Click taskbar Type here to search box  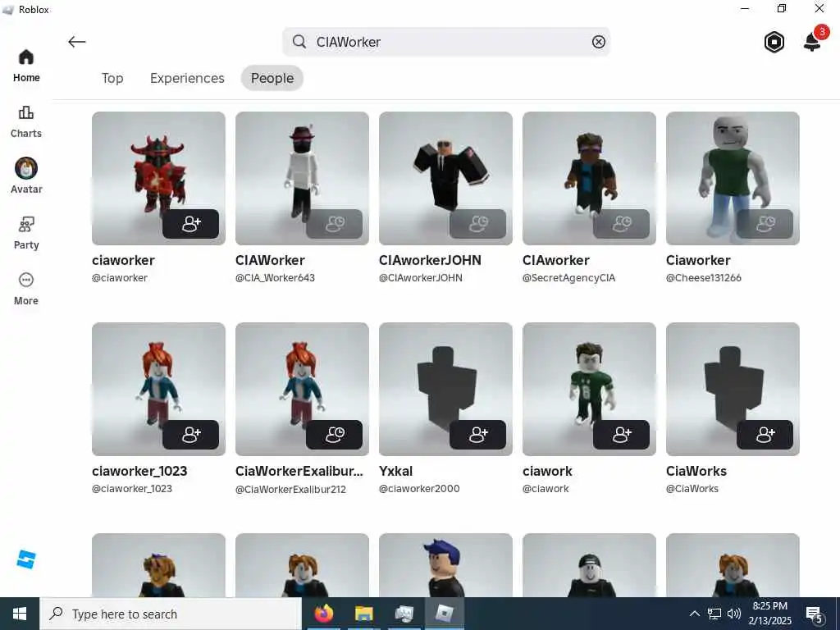pos(171,614)
